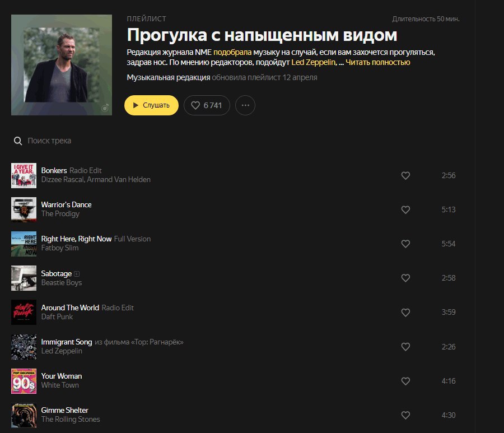The height and width of the screenshot is (433, 504).
Task: Expand description via Читать полностью
Action: 377,62
